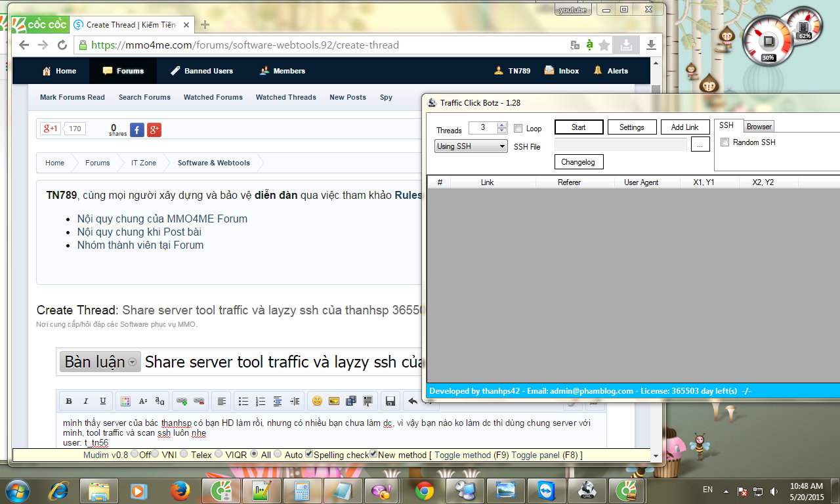
Task: Click the Start button in Traffic Click Botz
Action: click(579, 127)
